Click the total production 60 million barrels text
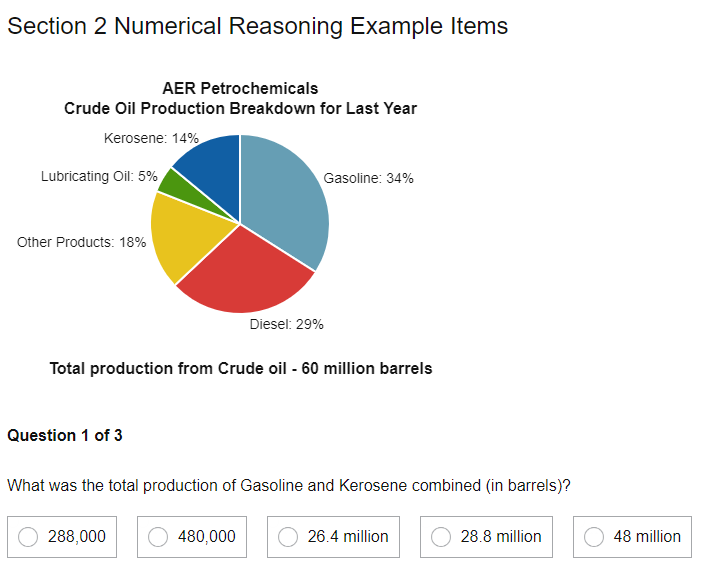 click(241, 369)
